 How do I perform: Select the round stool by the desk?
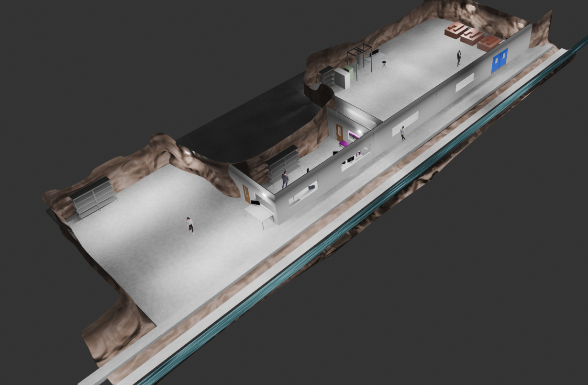[x=384, y=62]
